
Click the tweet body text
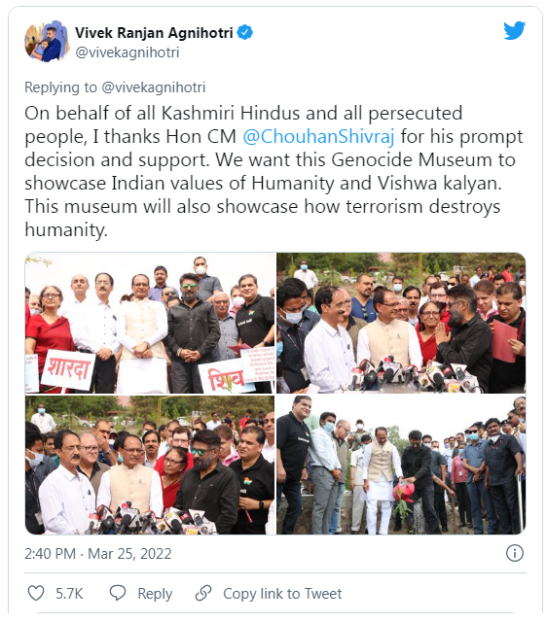(274, 171)
